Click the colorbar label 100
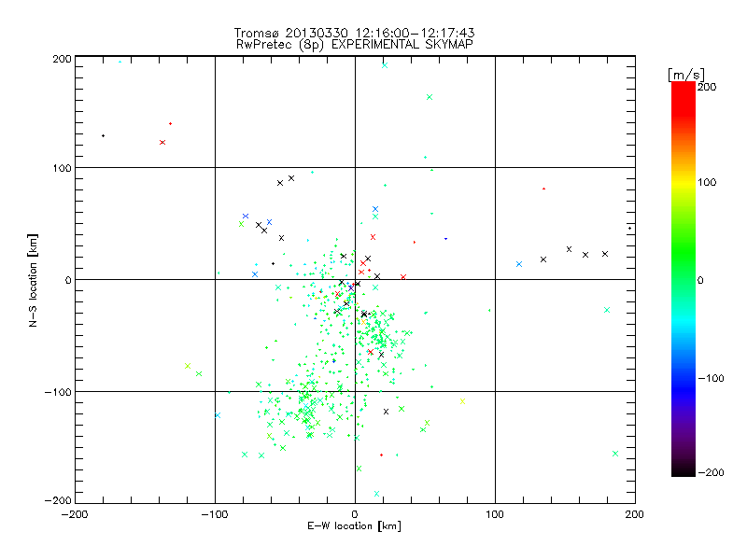 tap(707, 182)
